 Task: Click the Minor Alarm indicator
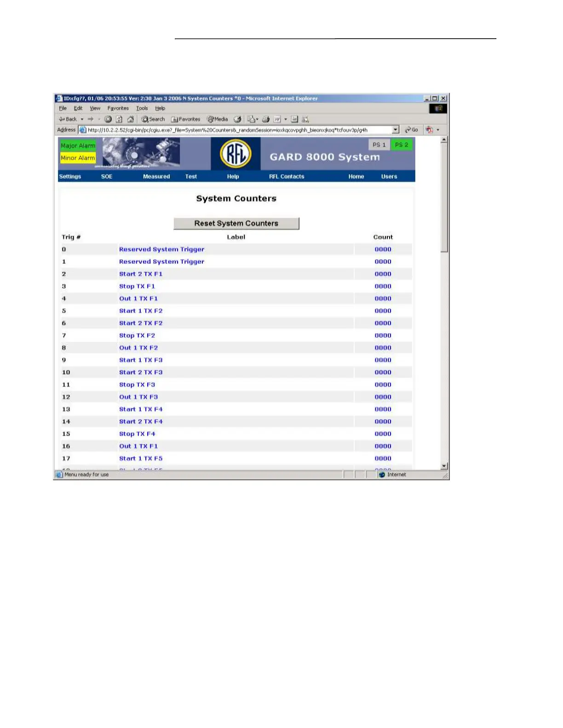click(x=78, y=158)
